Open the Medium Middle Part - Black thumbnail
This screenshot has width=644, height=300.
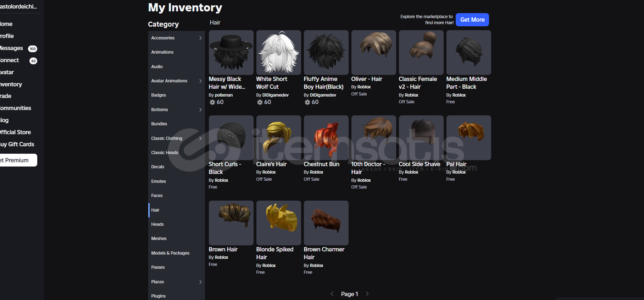point(469,53)
